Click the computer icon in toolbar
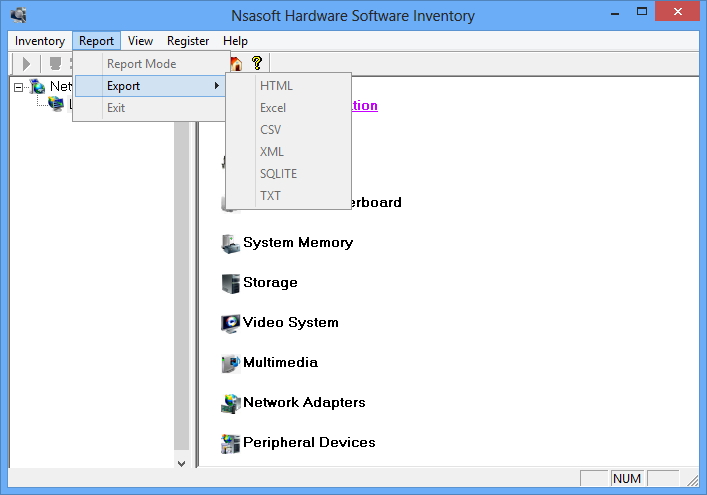The height and width of the screenshot is (495, 707). (55, 64)
